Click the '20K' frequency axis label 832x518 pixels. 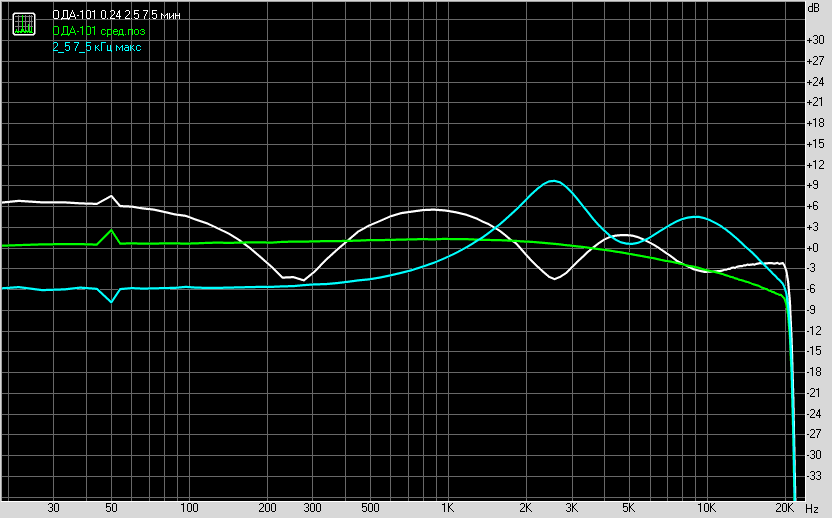coord(784,508)
